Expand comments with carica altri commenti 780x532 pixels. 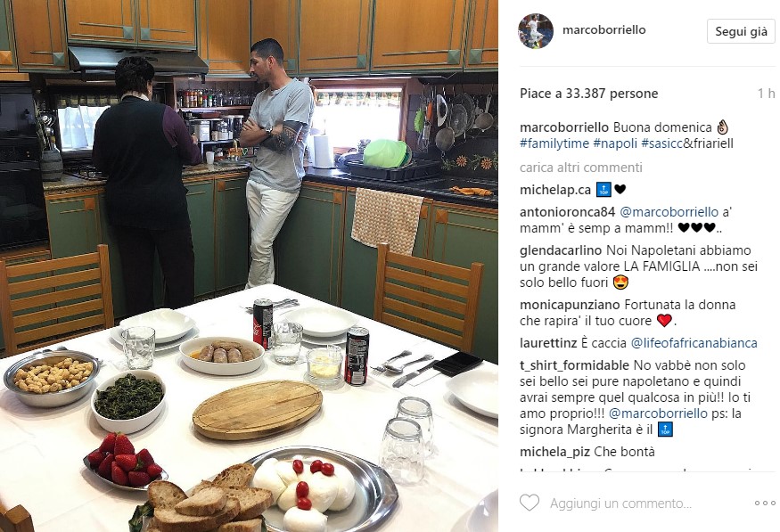coord(581,168)
